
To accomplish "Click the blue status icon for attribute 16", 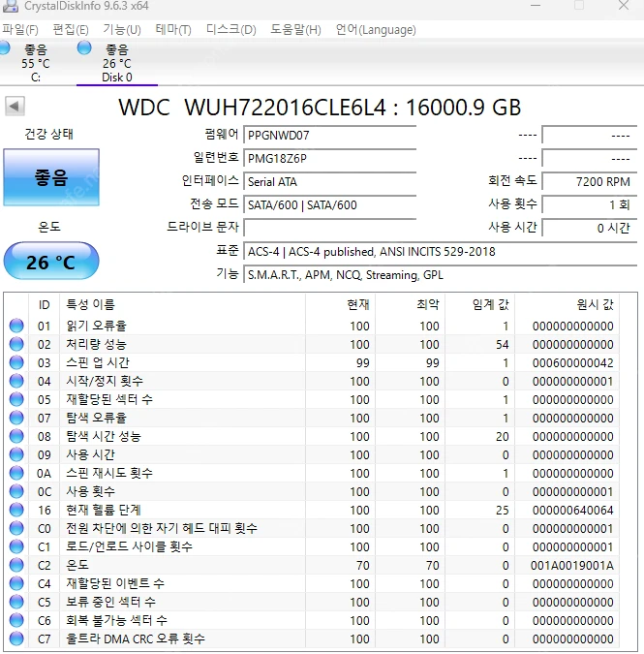I will click(16, 510).
